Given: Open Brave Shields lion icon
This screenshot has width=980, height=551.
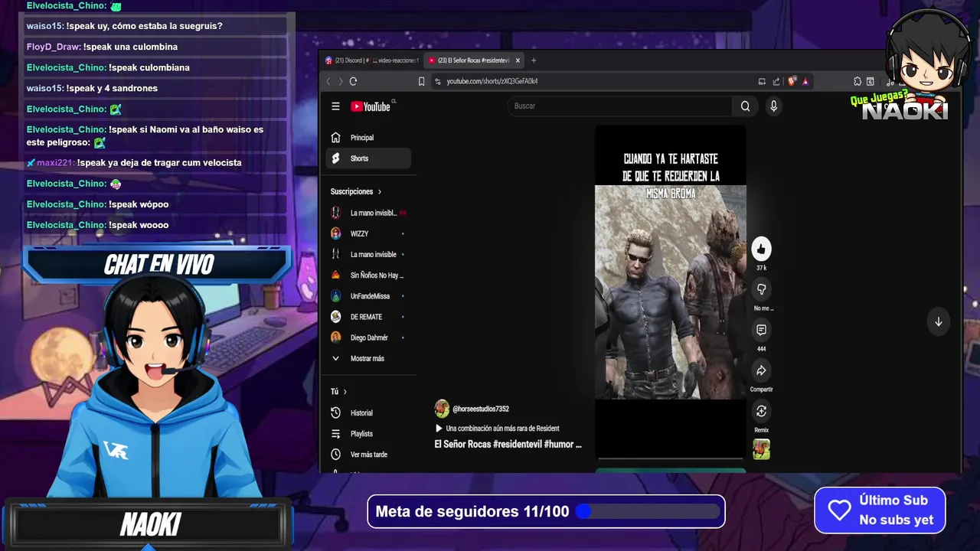Looking at the screenshot, I should (792, 81).
